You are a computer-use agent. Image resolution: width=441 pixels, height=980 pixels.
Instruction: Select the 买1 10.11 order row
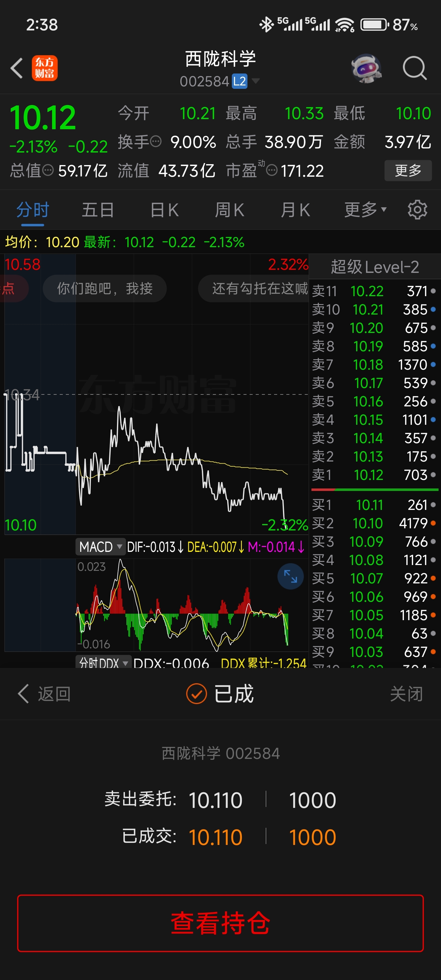(375, 505)
